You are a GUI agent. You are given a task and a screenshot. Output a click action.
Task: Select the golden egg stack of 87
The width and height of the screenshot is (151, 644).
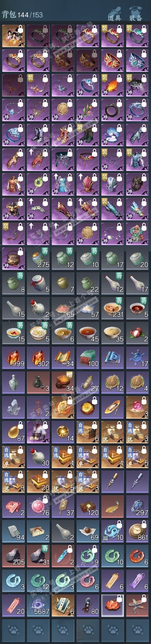pyautogui.click(x=14, y=432)
